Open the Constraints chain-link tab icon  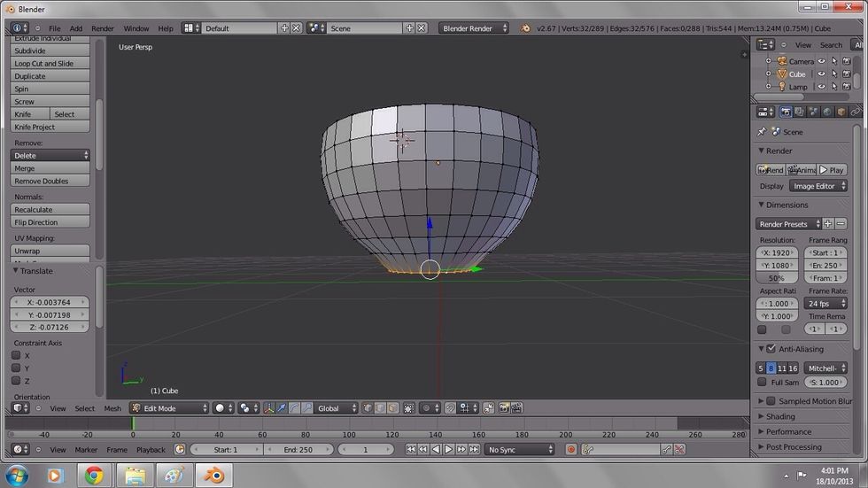(855, 112)
